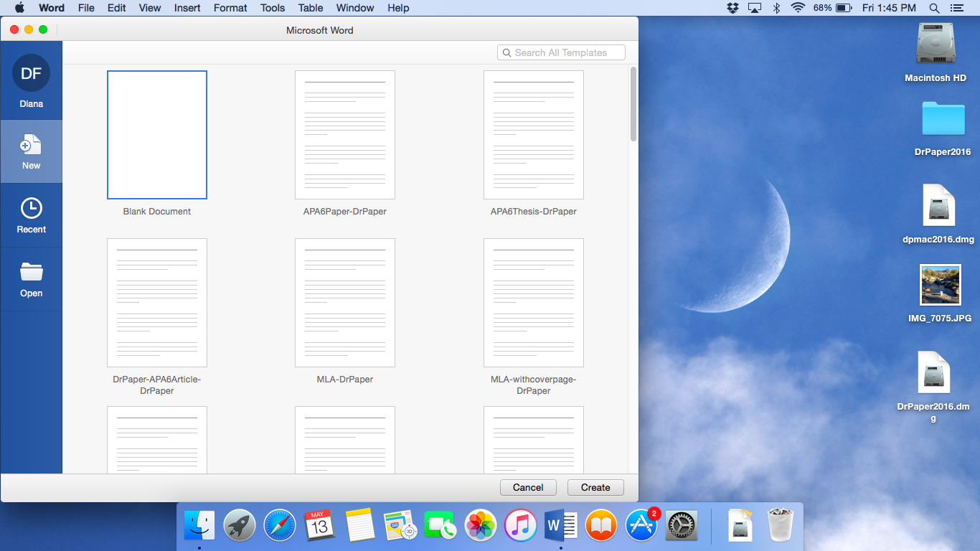Open the Format menu
This screenshot has width=980, height=551.
(x=230, y=8)
